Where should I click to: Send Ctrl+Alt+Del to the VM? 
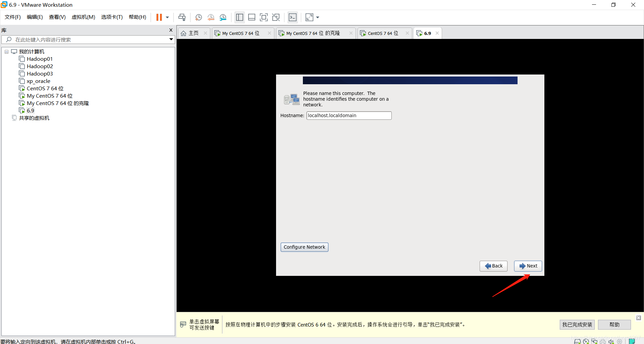pos(182,17)
